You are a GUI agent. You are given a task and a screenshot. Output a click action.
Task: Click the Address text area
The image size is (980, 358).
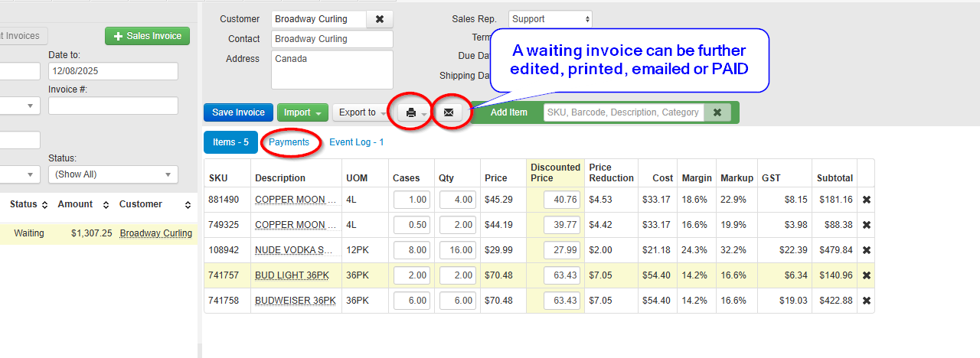click(x=332, y=70)
